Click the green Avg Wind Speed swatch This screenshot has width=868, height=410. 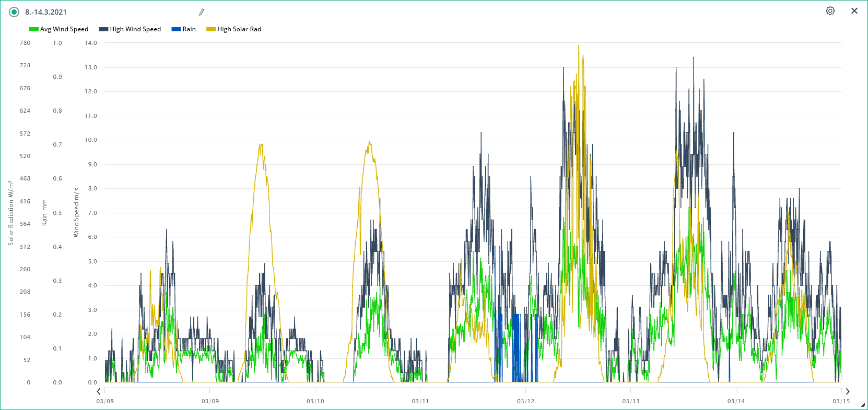tap(34, 29)
